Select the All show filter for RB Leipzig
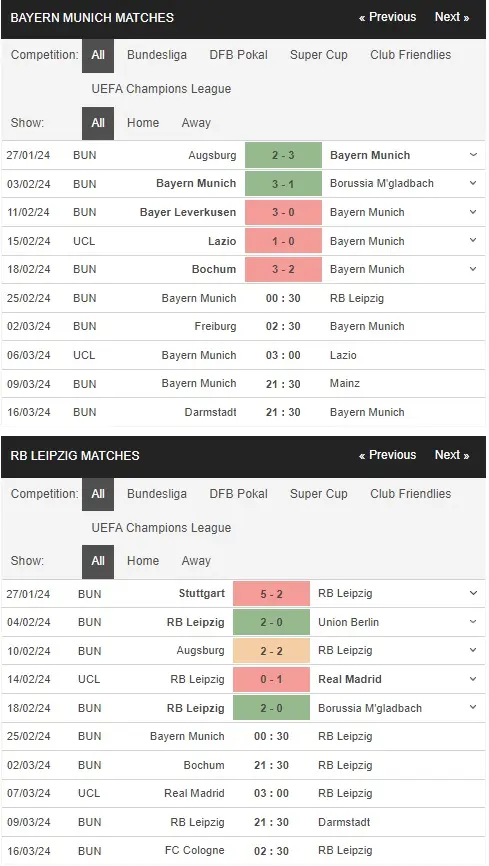This screenshot has width=489, height=866. click(x=98, y=561)
